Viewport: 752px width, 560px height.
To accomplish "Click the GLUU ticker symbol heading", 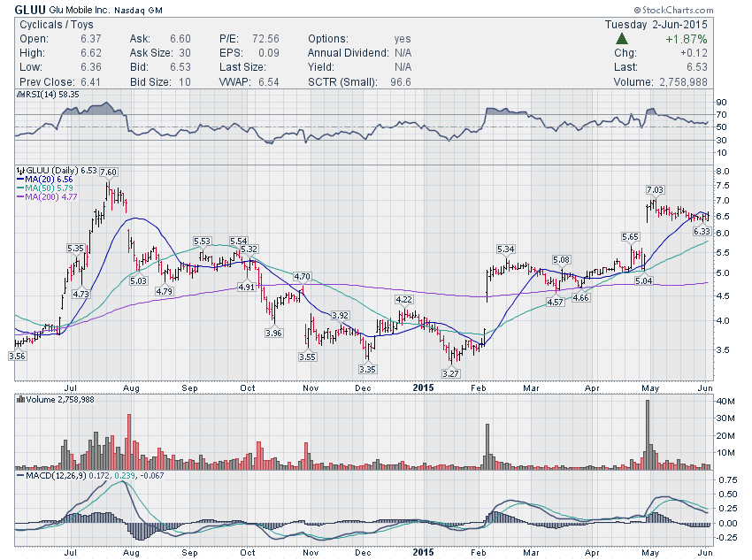I will 30,10.
